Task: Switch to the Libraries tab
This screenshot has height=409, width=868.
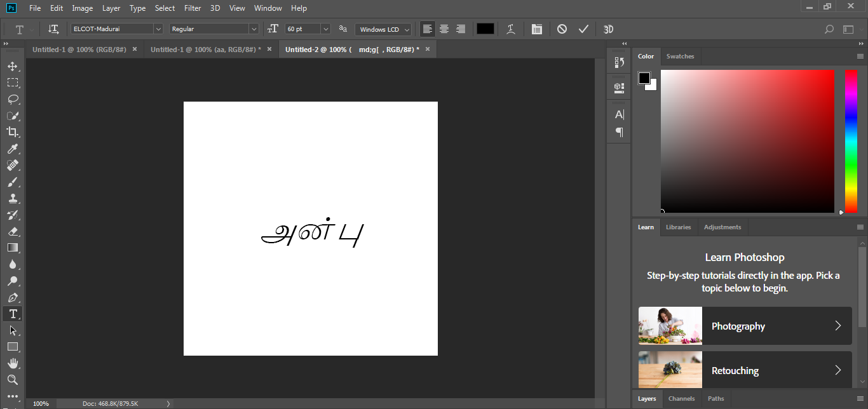Action: point(678,227)
